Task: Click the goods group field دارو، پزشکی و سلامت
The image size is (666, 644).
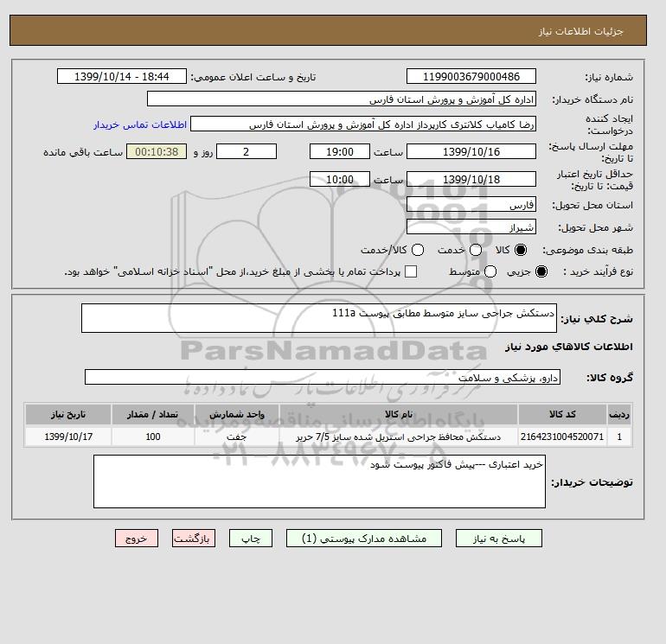Action: [x=323, y=377]
